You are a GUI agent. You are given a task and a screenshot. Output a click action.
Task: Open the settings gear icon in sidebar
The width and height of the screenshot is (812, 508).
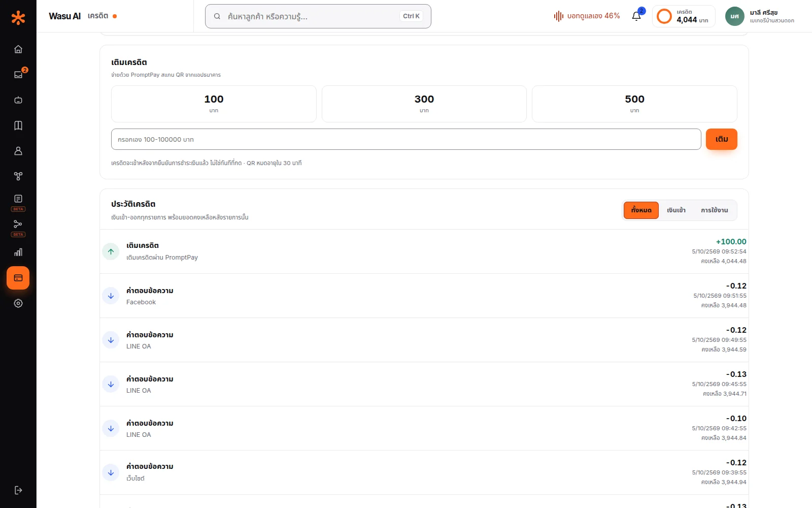[x=18, y=303]
